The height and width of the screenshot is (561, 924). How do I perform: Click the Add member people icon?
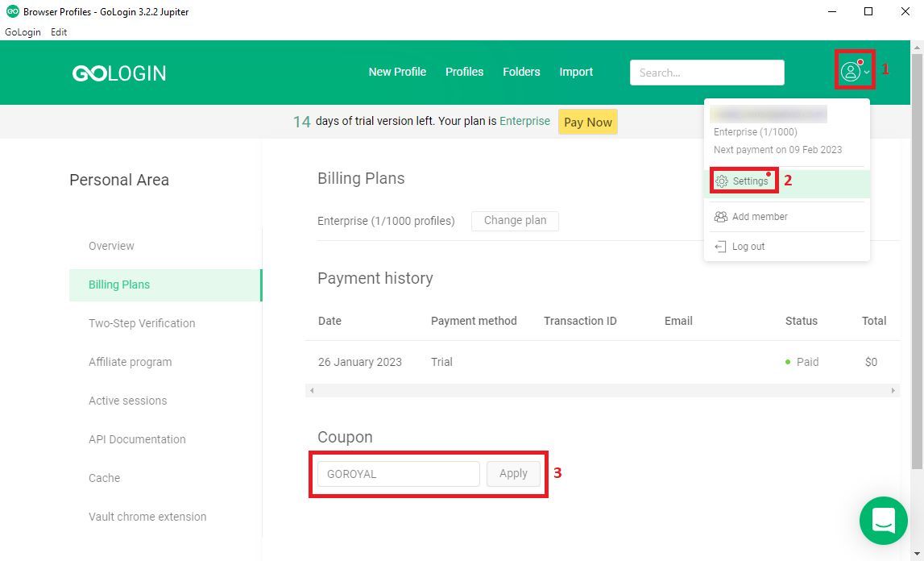720,217
